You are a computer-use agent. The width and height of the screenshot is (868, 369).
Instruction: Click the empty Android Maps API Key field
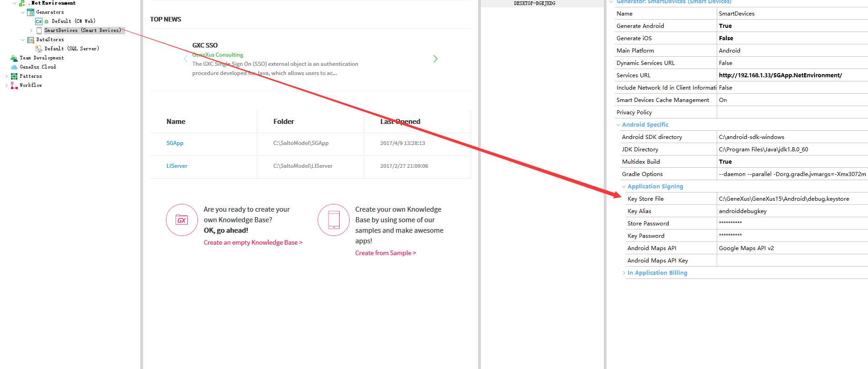coord(792,261)
